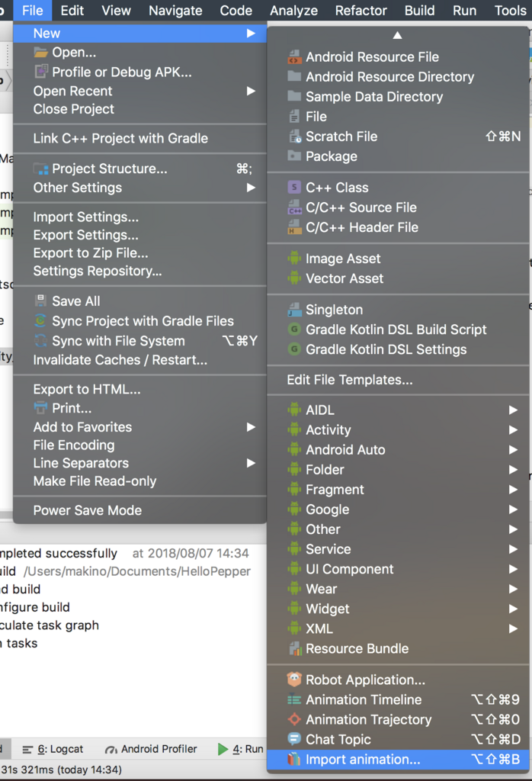Open the Logcat tool window button
The height and width of the screenshot is (781, 532).
click(53, 749)
